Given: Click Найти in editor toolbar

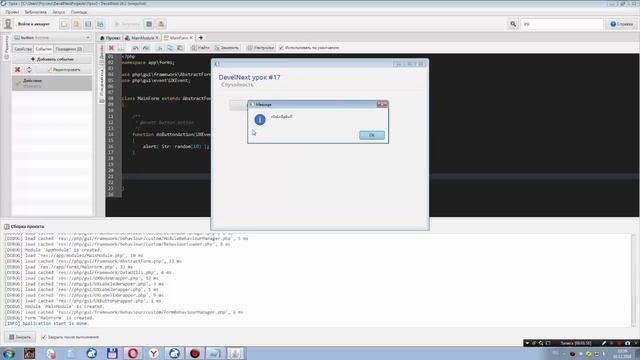Looking at the screenshot, I should coord(200,48).
